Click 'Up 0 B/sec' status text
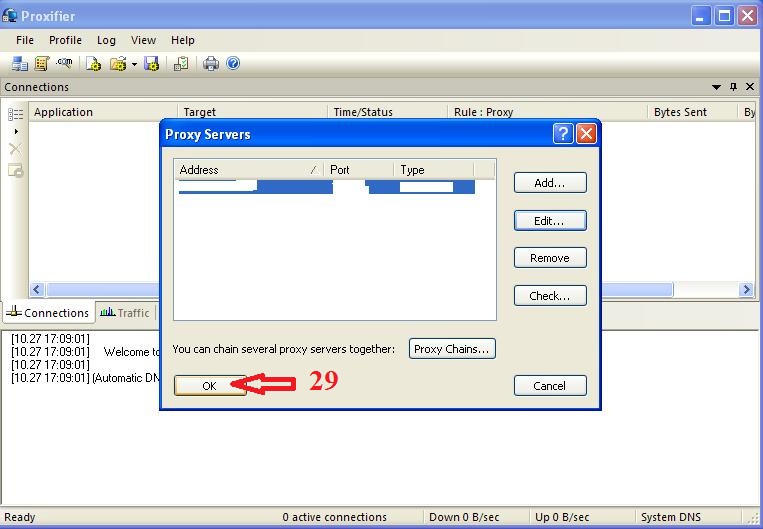 [562, 517]
